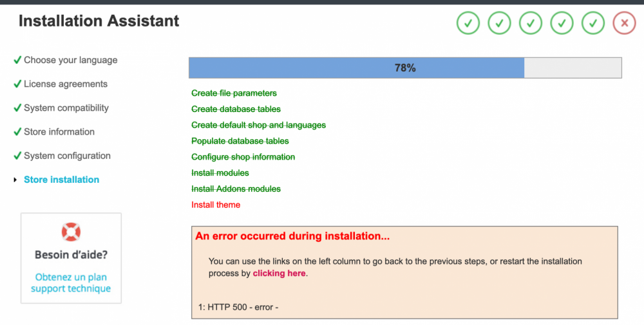Click checkmark beside License agreements

17,84
